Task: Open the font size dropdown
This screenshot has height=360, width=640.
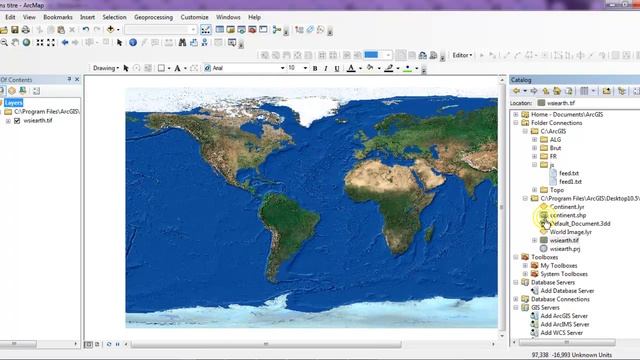Action: point(305,68)
